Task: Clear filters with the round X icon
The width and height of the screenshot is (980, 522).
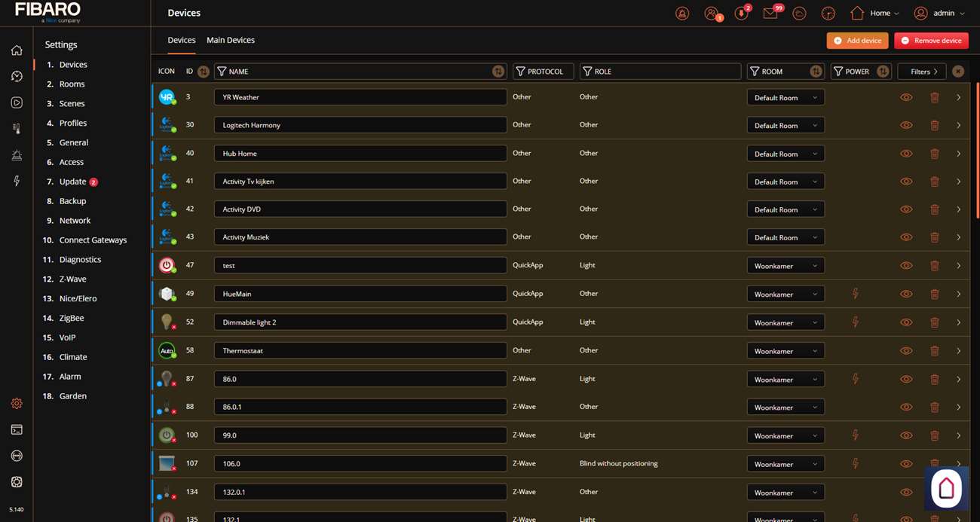Action: [957, 72]
